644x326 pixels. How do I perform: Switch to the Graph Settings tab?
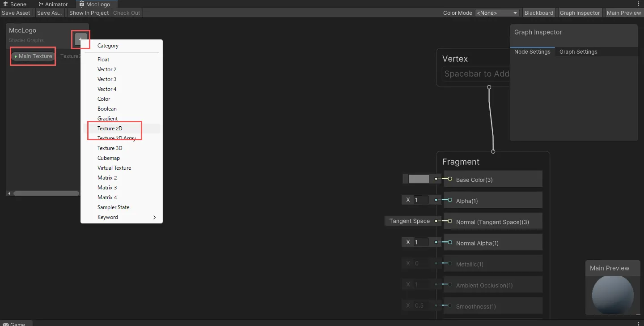(x=578, y=52)
